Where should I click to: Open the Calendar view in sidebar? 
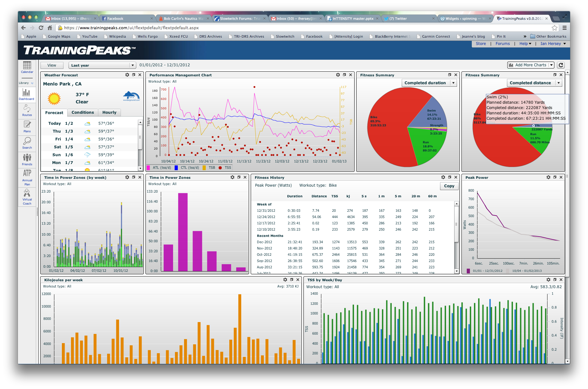pyautogui.click(x=27, y=67)
